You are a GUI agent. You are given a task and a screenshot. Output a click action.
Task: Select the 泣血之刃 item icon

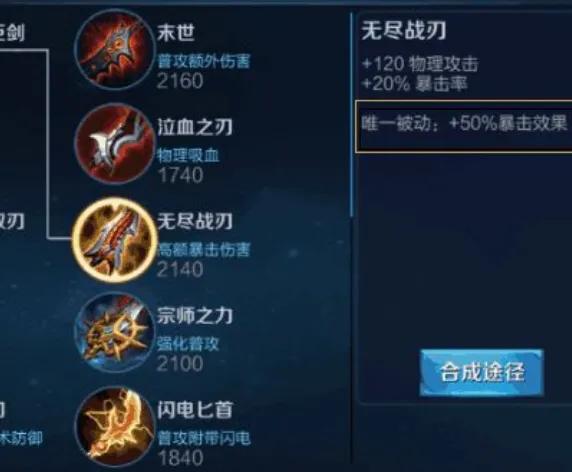click(115, 143)
